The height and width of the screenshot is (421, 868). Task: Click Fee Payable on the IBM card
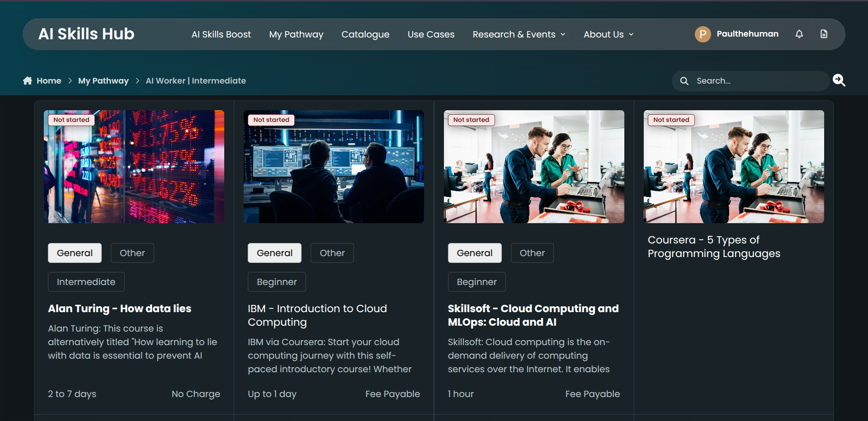393,394
